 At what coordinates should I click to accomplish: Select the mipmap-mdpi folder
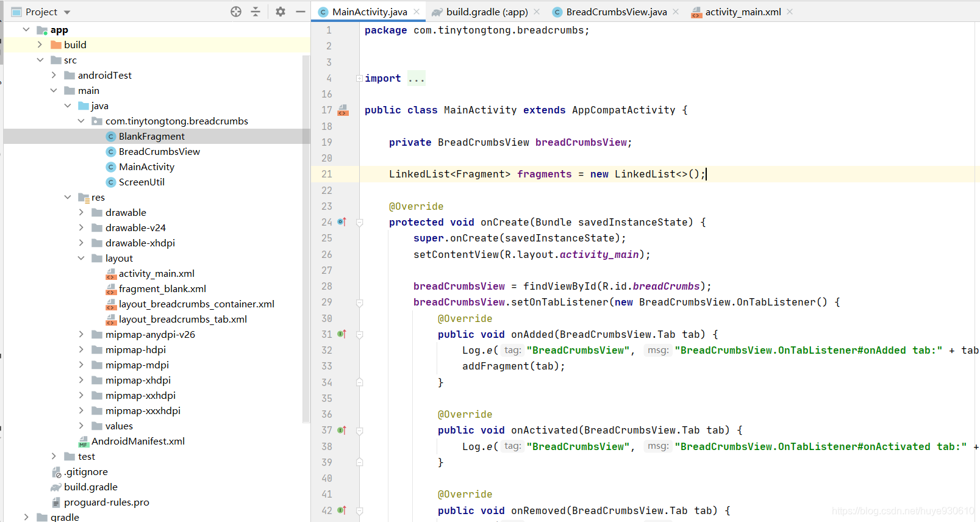[137, 365]
